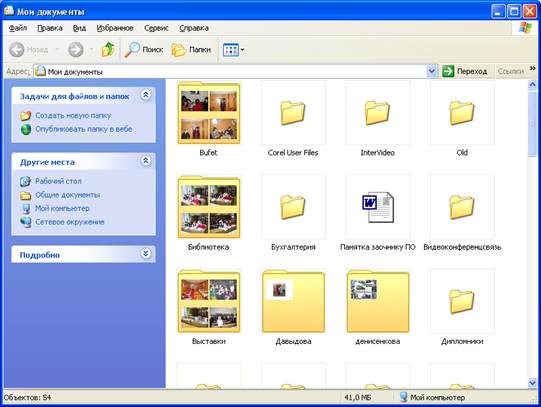Select the Выставки folder thumbnail
Viewport: 541px width, 407px height.
(x=209, y=301)
